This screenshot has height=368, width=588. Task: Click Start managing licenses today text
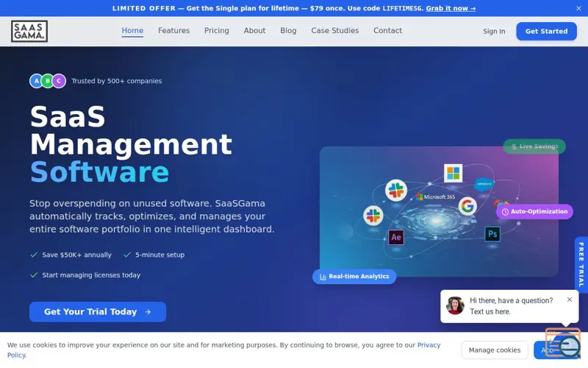click(91, 275)
